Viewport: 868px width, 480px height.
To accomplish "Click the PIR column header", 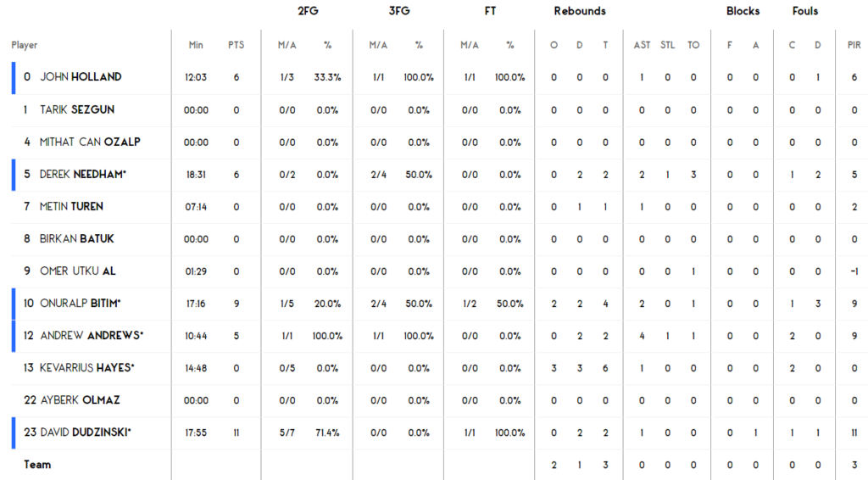I will point(854,45).
